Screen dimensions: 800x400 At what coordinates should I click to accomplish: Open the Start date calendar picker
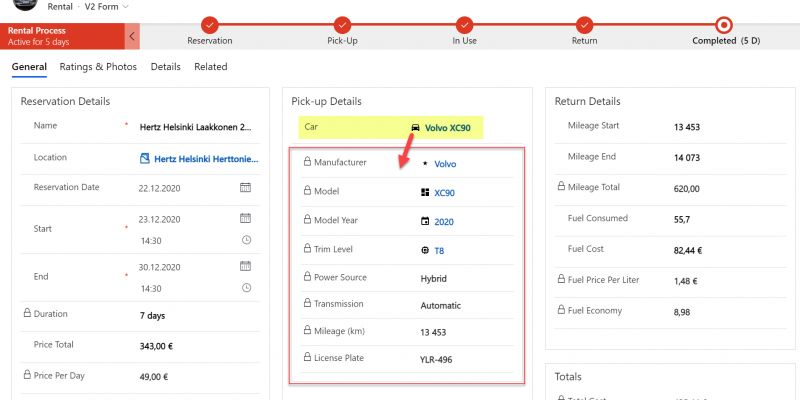(x=245, y=218)
